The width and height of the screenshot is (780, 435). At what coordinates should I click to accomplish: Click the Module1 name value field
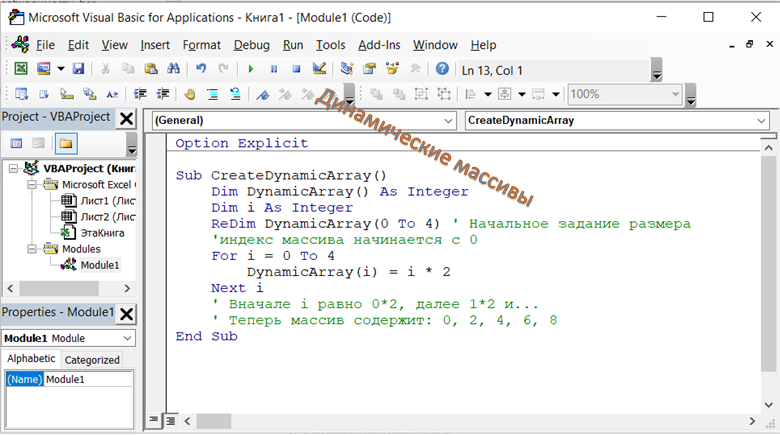[x=89, y=379]
